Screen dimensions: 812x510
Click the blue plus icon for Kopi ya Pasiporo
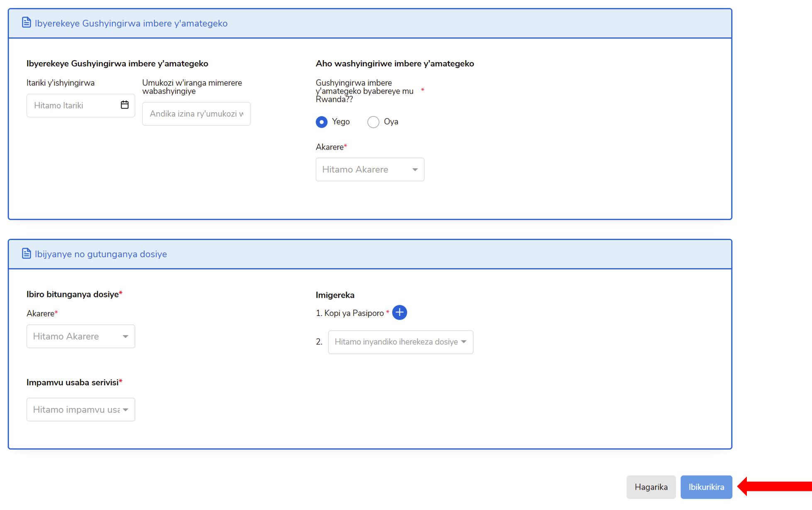pos(399,313)
